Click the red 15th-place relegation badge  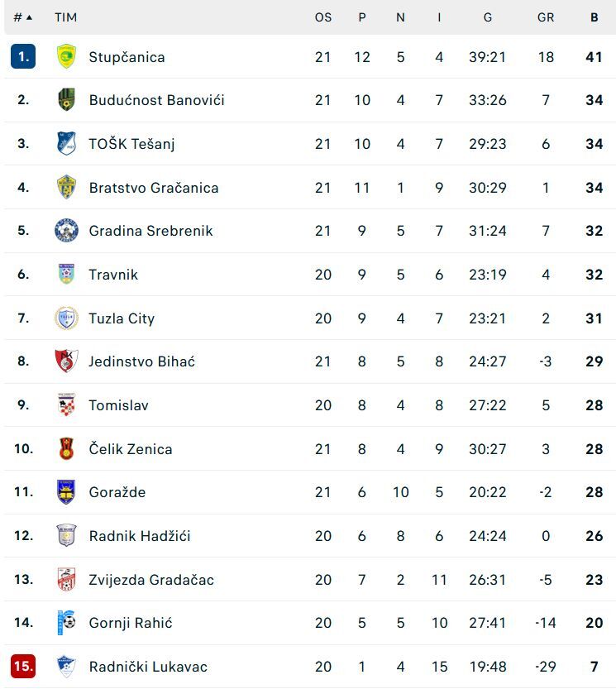pos(23,667)
